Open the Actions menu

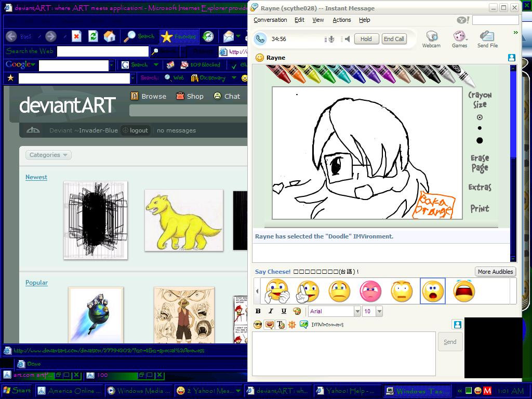pos(342,20)
